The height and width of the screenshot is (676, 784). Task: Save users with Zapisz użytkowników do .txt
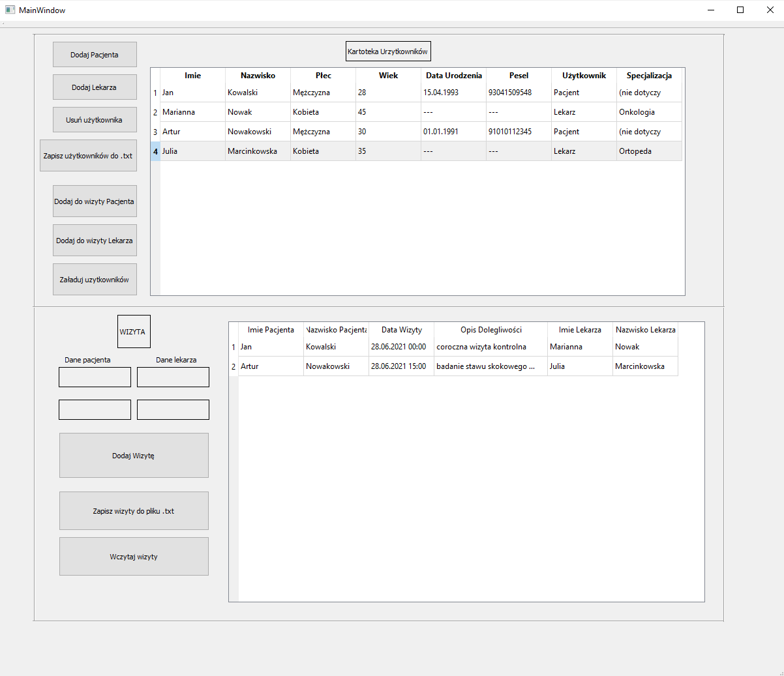pos(87,155)
